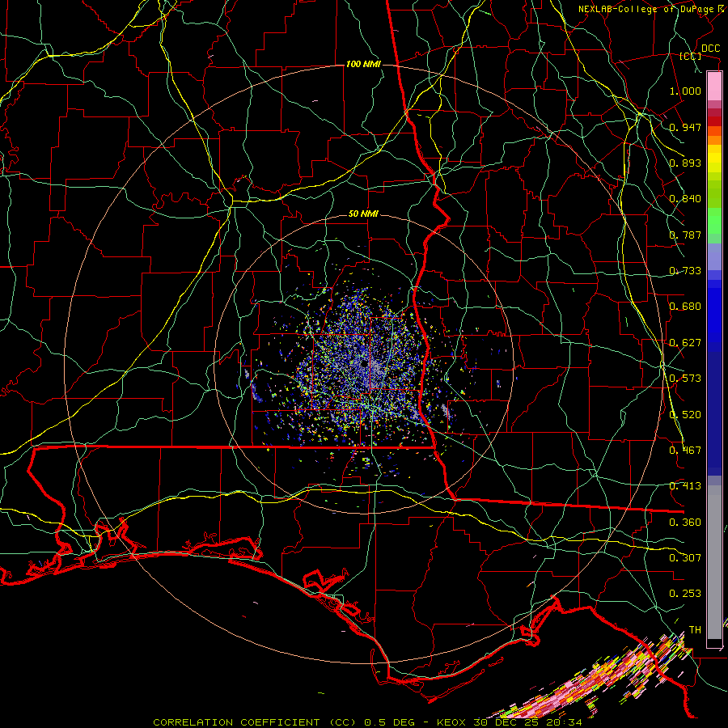This screenshot has height=728, width=728.
Task: Click the 0.733 scale value
Action: click(685, 270)
